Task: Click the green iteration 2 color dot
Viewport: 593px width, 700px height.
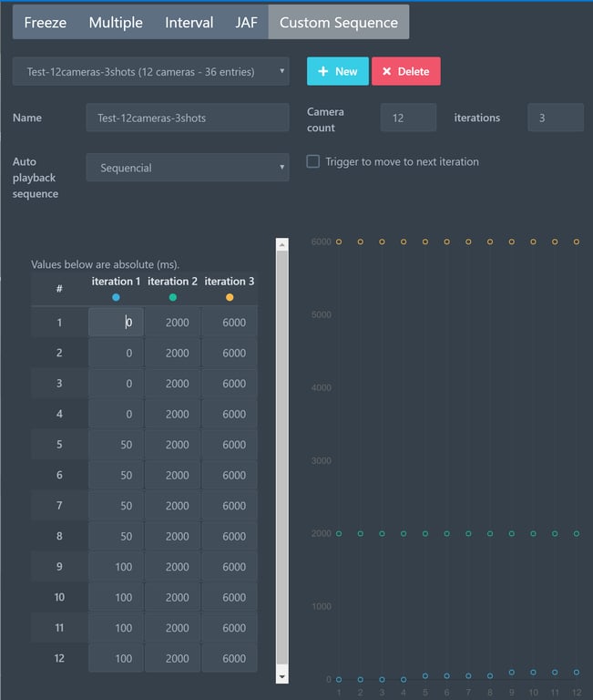Action: 173,297
